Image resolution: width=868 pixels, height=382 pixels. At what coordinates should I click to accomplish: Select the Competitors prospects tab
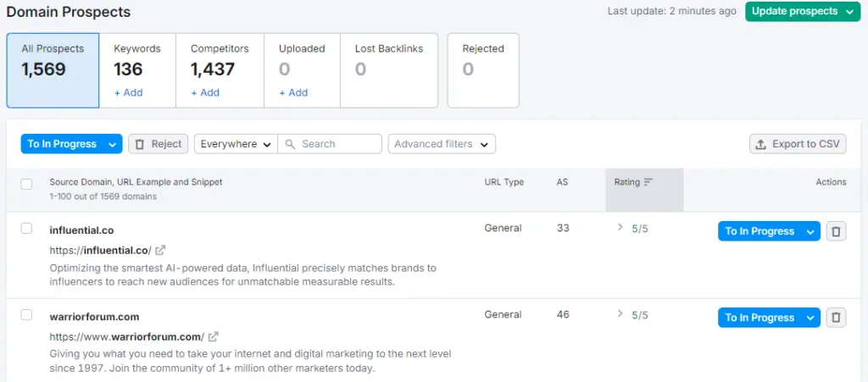point(220,71)
